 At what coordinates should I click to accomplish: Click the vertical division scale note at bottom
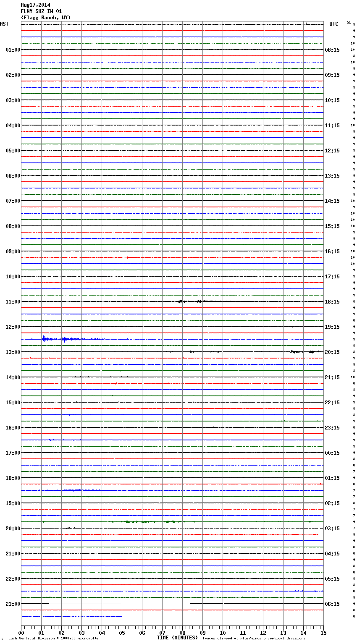pos(53,639)
